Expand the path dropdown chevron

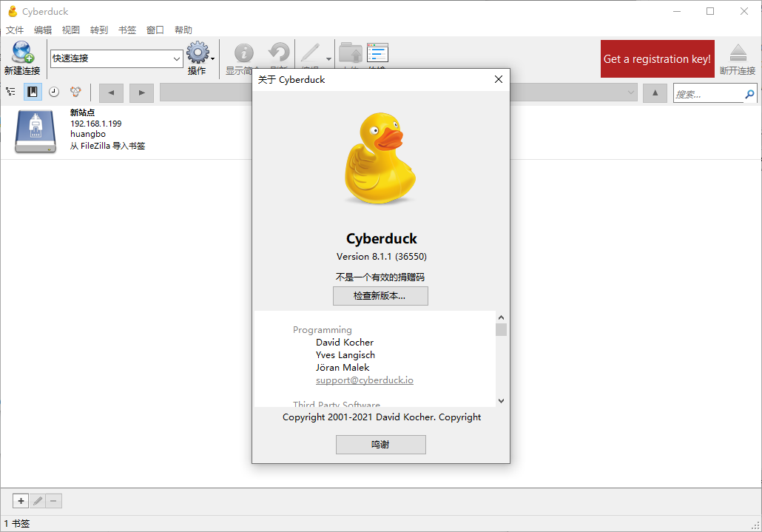point(630,92)
